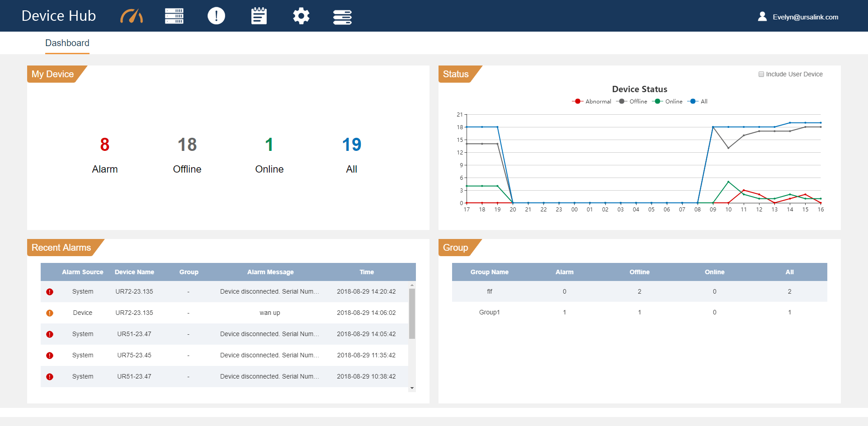The height and width of the screenshot is (426, 868).
Task: Open the Devices server-rack icon
Action: pyautogui.click(x=174, y=16)
